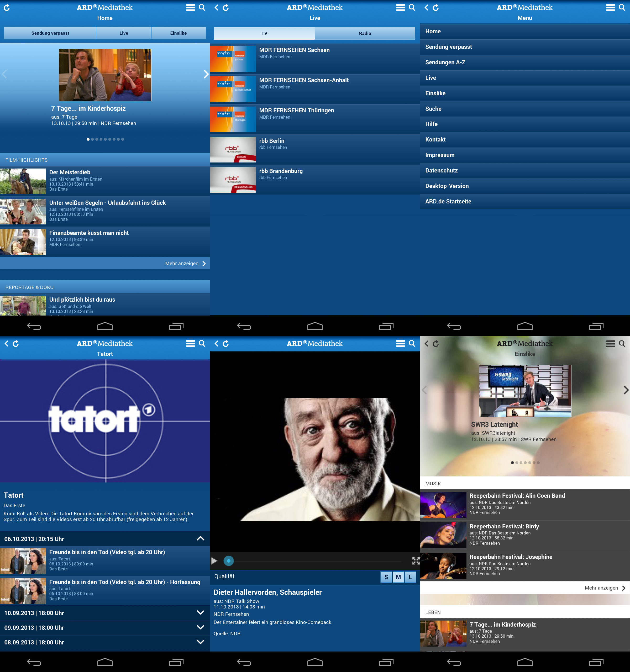This screenshot has height=672, width=630.
Task: Refresh the Einslike screen
Action: [x=436, y=343]
